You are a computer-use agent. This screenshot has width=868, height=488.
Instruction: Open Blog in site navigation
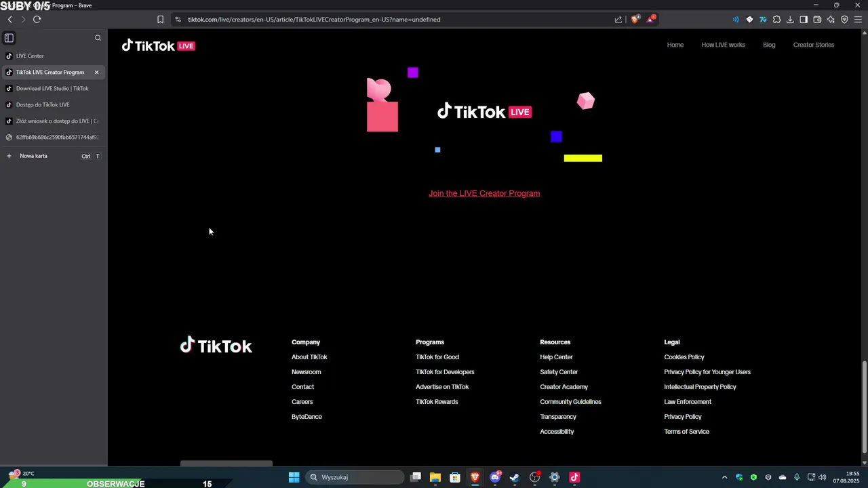pos(769,45)
